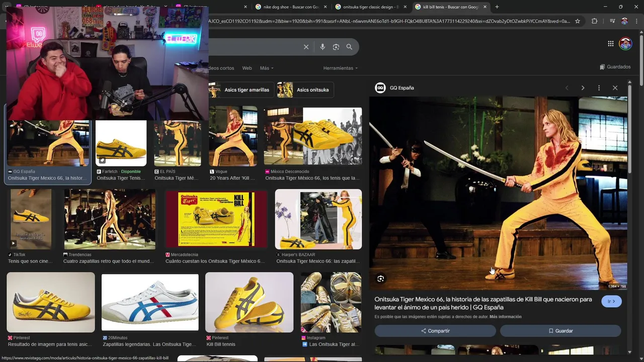Open GQ España source logo
Viewport: 644px width, 362px height.
(380, 88)
